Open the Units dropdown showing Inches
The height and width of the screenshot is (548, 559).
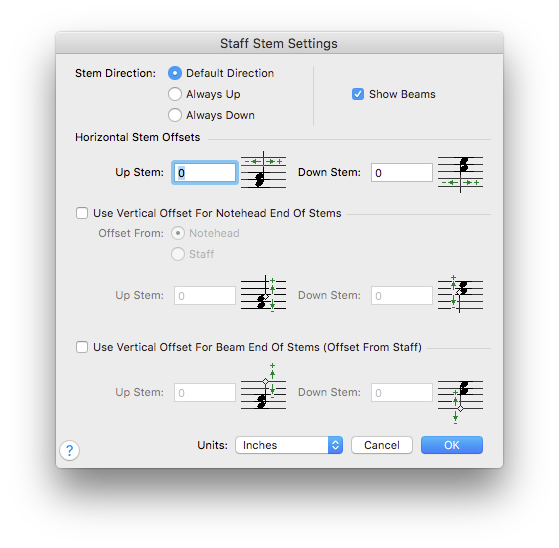[x=289, y=445]
